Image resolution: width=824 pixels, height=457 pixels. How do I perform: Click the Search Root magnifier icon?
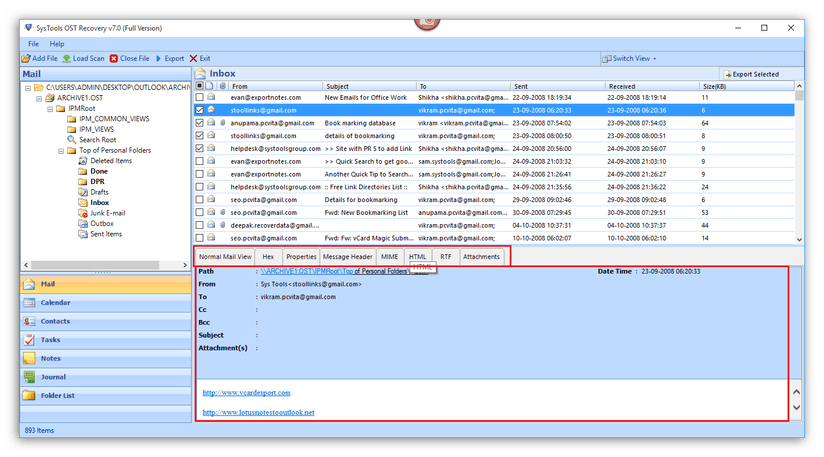click(71, 140)
